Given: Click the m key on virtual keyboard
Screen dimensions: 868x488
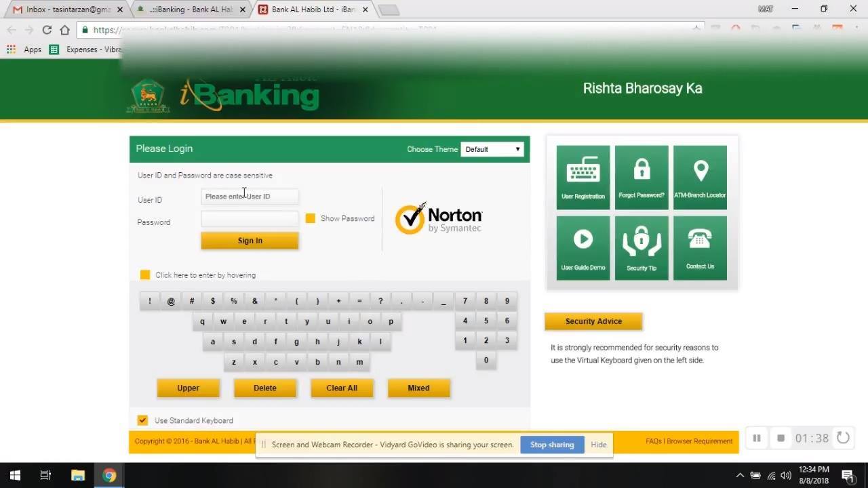Looking at the screenshot, I should [359, 362].
